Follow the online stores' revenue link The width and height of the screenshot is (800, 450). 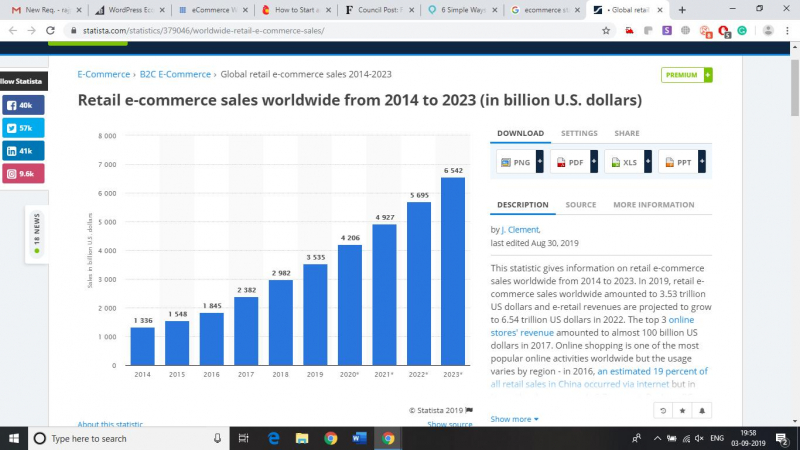(x=522, y=333)
